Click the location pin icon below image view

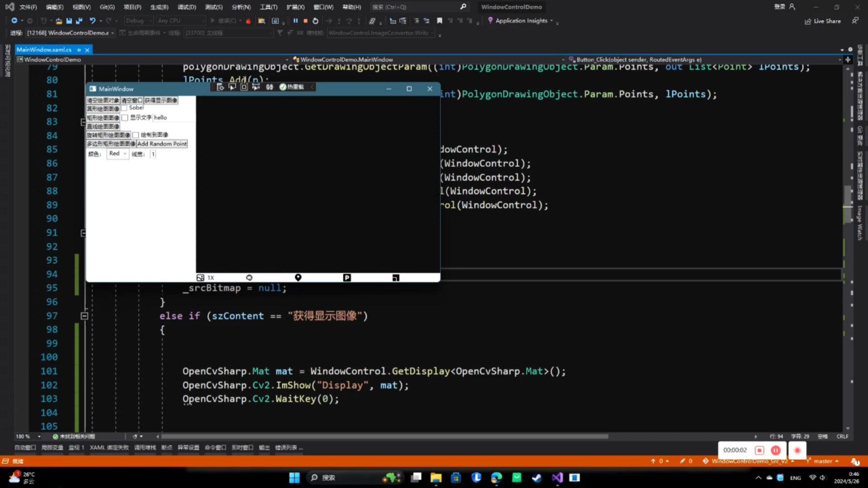(x=298, y=277)
